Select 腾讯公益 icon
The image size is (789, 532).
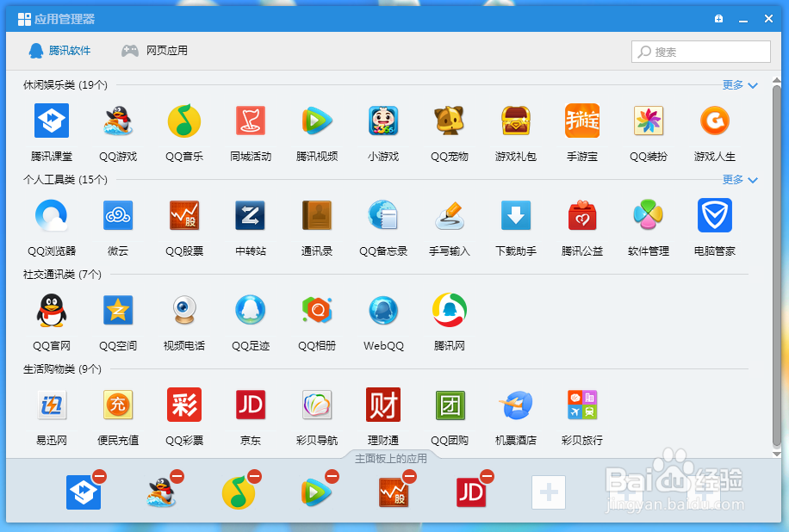[x=582, y=215]
